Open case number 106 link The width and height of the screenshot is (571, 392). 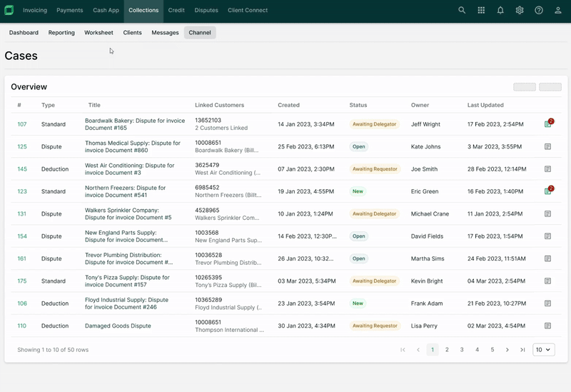click(x=22, y=303)
